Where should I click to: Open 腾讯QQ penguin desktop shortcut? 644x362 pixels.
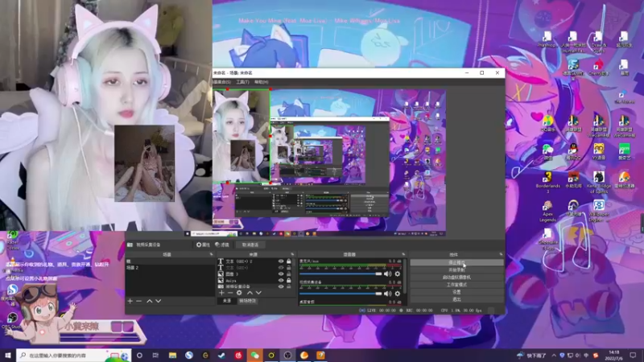573,152
